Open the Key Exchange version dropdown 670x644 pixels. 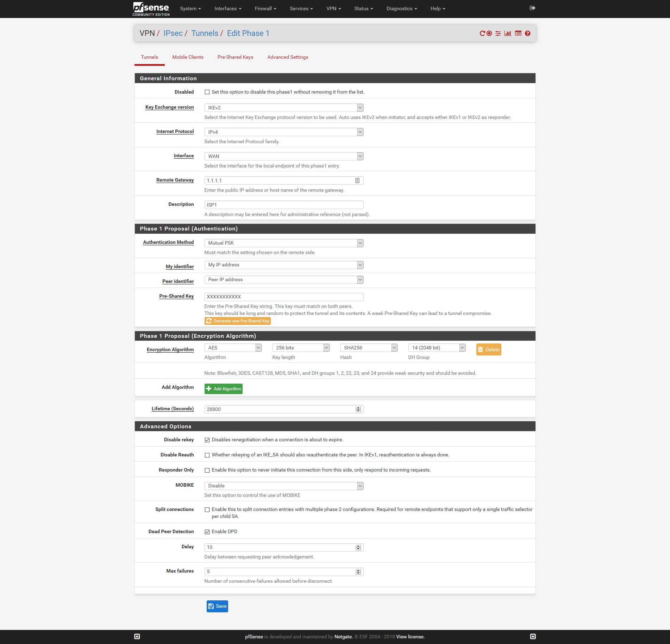(283, 108)
